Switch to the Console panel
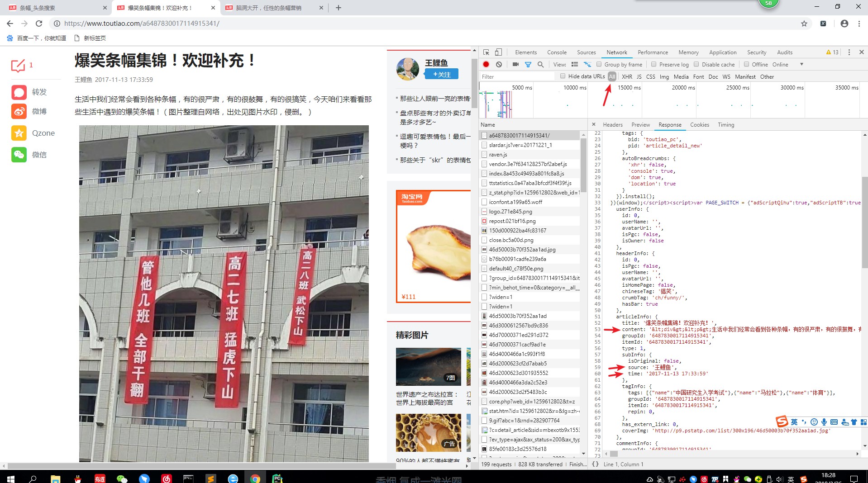Screen dimensions: 868x483 click(x=557, y=52)
